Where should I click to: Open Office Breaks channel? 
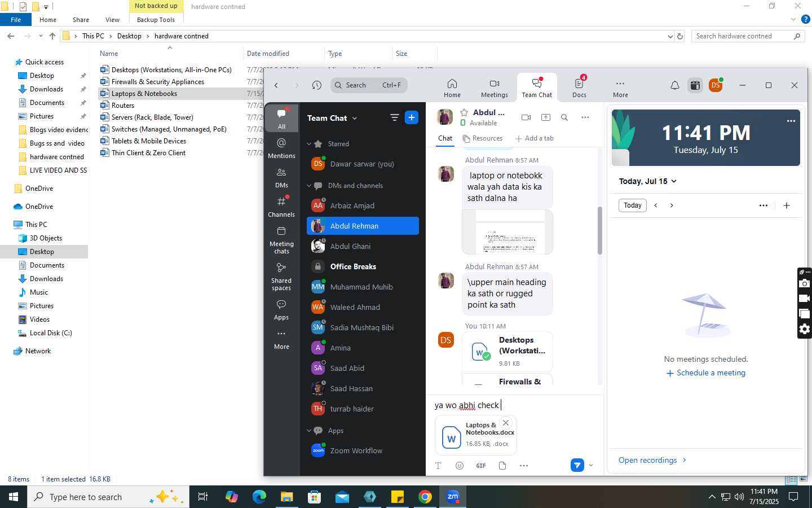363,267
